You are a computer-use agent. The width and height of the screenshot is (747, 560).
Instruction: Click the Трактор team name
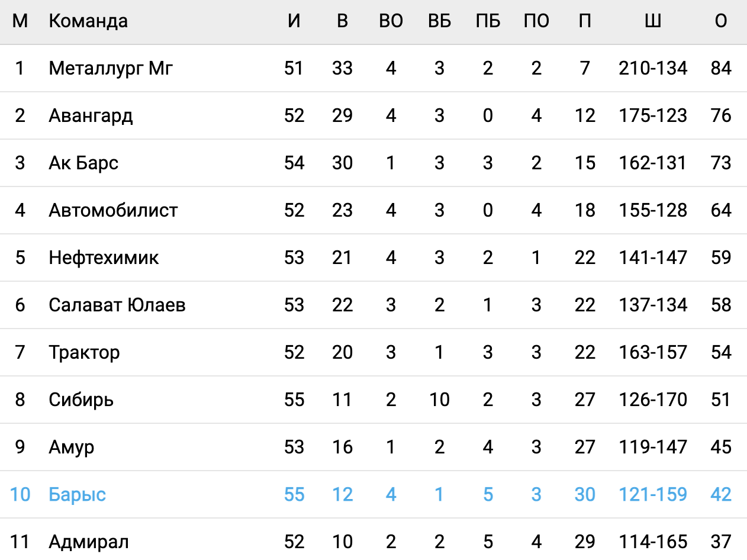click(84, 352)
